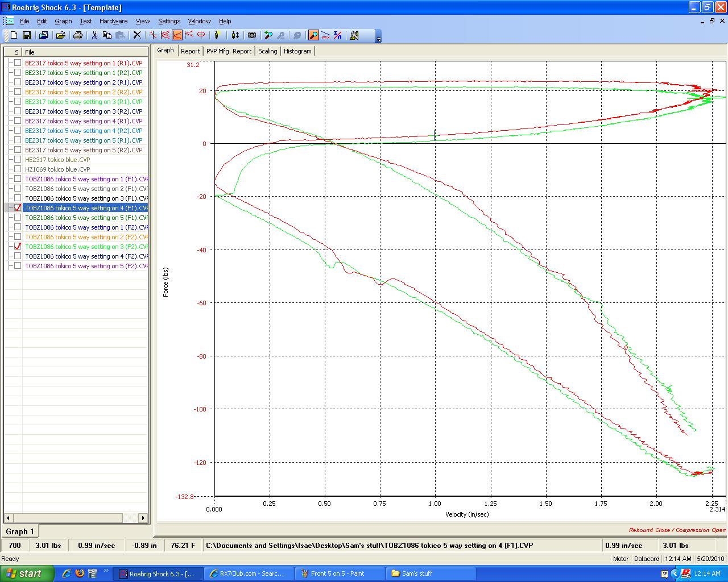Image resolution: width=728 pixels, height=582 pixels.
Task: Uncheck TOBZ1086 setting on 3 (F2) checkbox
Action: click(18, 247)
